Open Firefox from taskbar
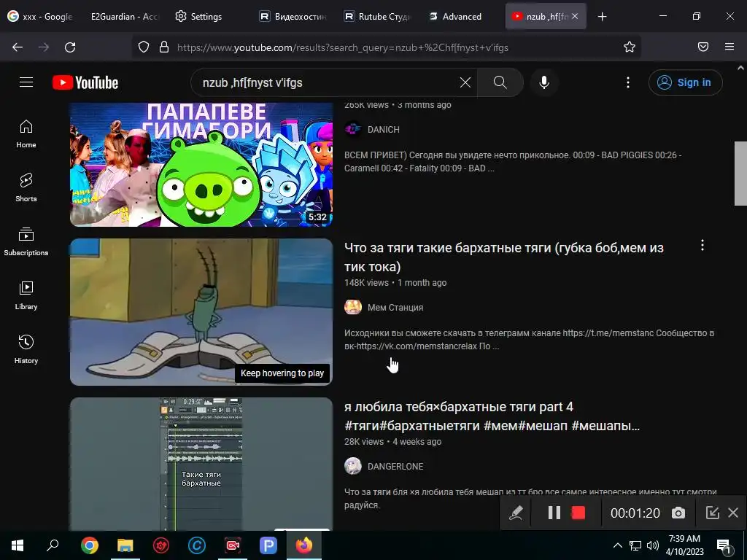747x560 pixels. (x=304, y=545)
